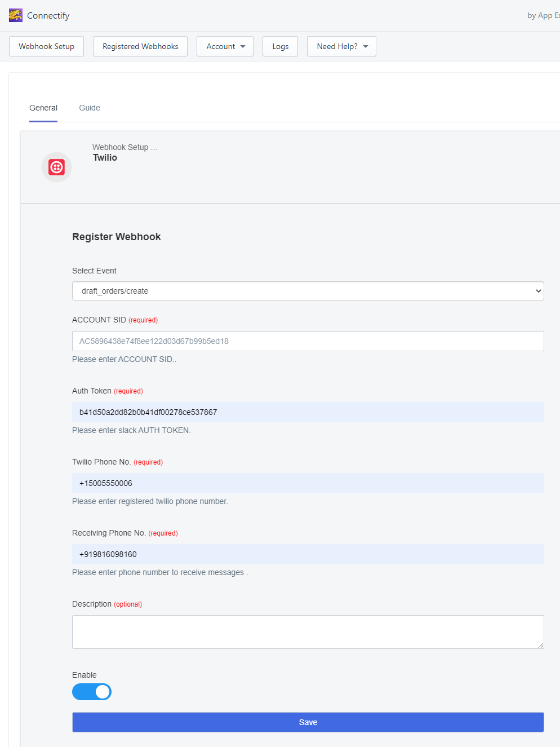560x747 pixels.
Task: Expand the Account dropdown menu
Action: (x=225, y=46)
